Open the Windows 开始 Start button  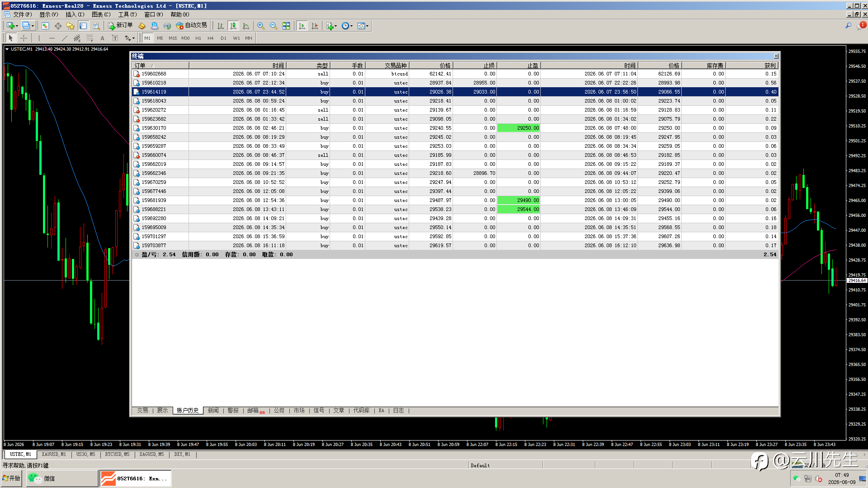click(11, 478)
